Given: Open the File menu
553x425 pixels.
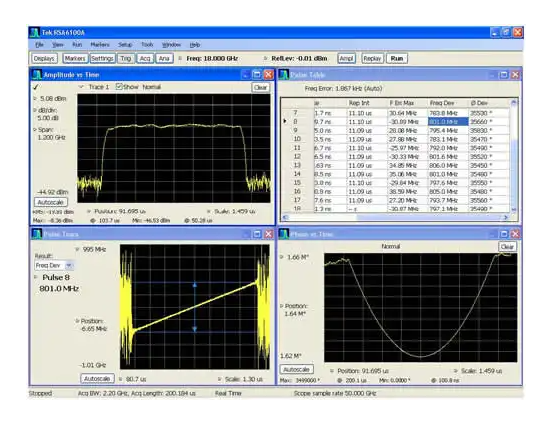Looking at the screenshot, I should tap(39, 45).
